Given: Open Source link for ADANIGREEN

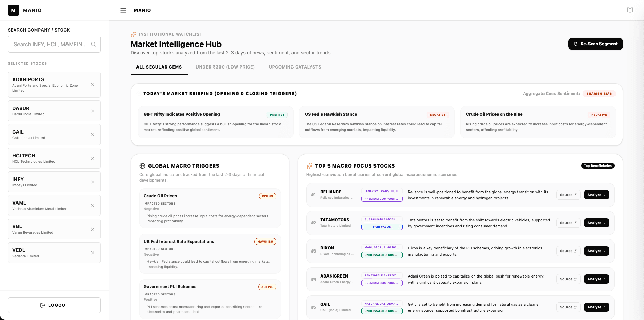Looking at the screenshot, I should pyautogui.click(x=569, y=279).
